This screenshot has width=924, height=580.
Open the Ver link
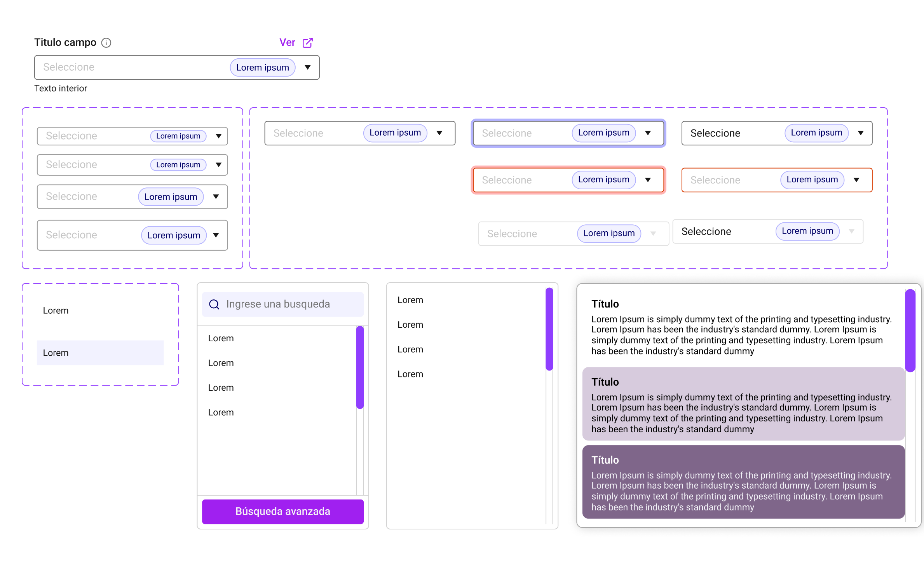288,42
